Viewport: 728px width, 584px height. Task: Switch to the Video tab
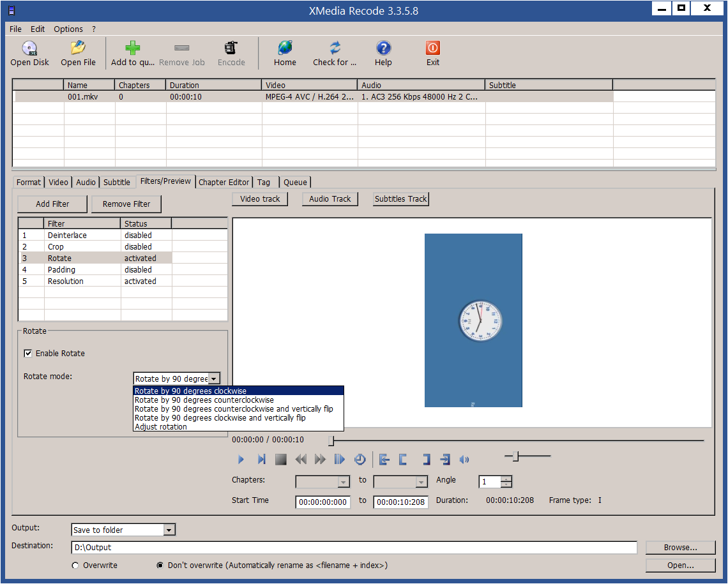(58, 183)
